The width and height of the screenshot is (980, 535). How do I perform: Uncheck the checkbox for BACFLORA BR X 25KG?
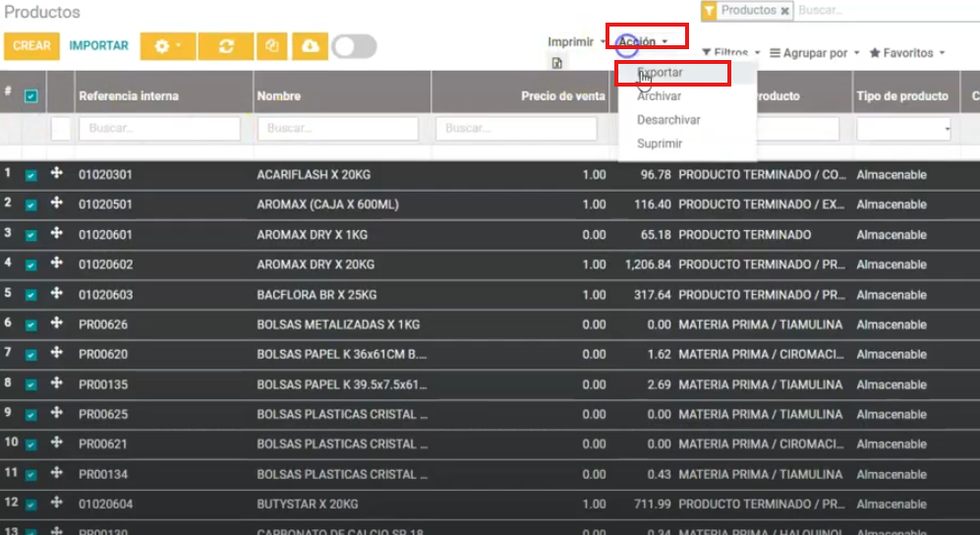(31, 295)
